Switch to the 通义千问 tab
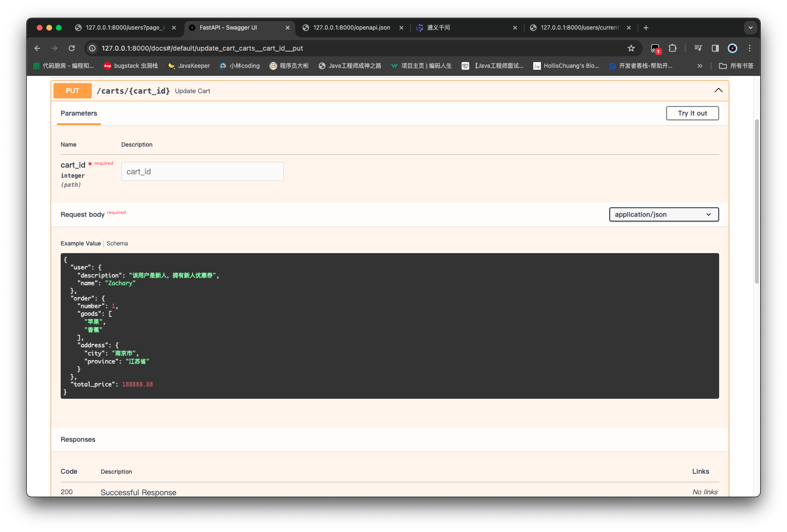Image resolution: width=787 pixels, height=532 pixels. 465,28
